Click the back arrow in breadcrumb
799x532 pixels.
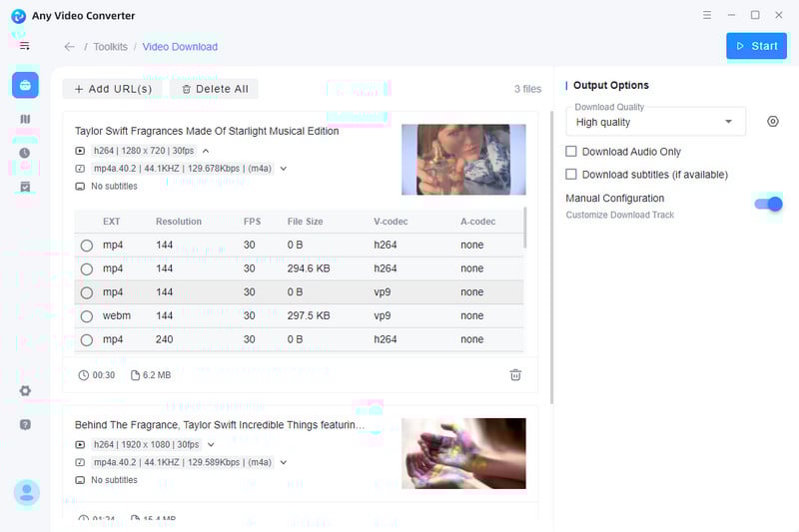click(x=69, y=47)
